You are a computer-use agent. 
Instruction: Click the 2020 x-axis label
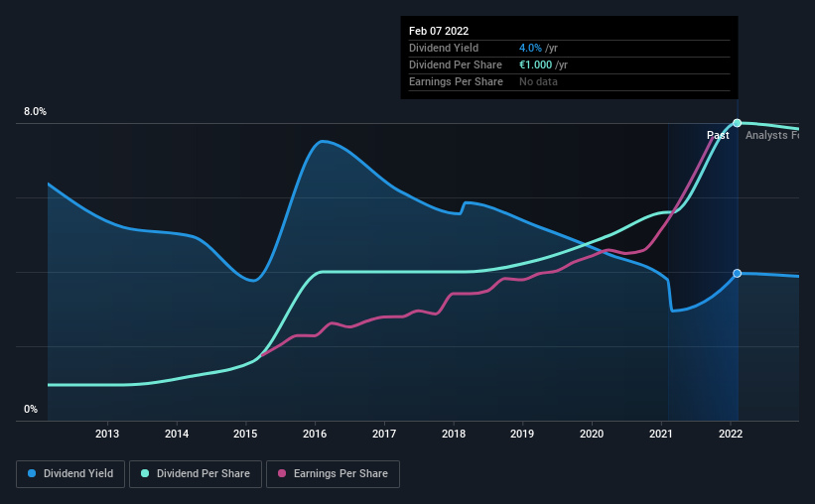coord(592,434)
